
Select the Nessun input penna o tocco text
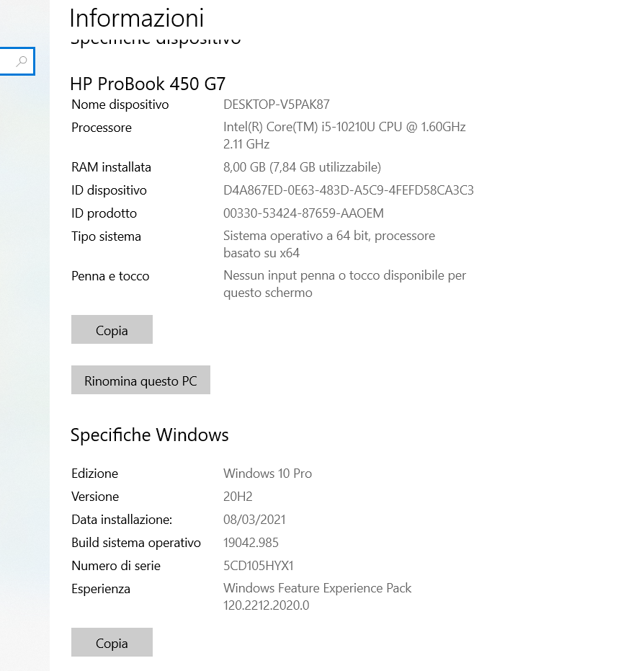point(344,284)
